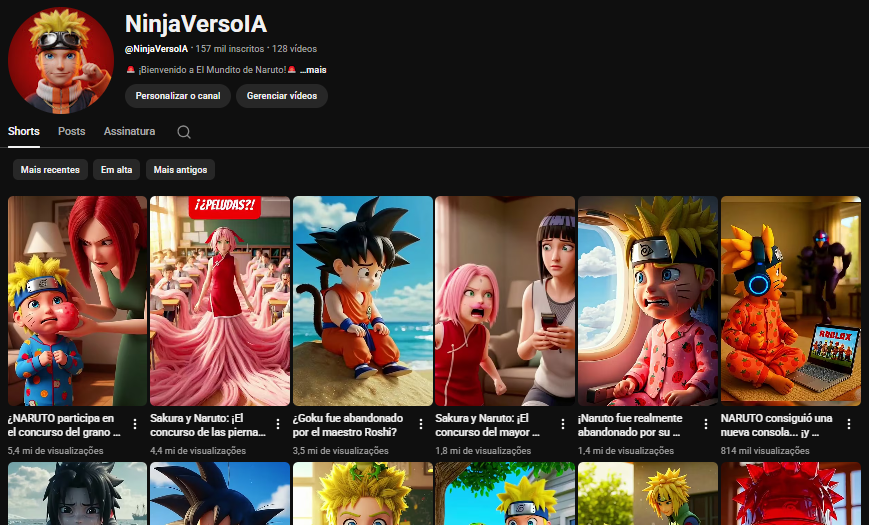Open the Assinatura tab
Viewport: 869px width, 525px height.
[129, 131]
